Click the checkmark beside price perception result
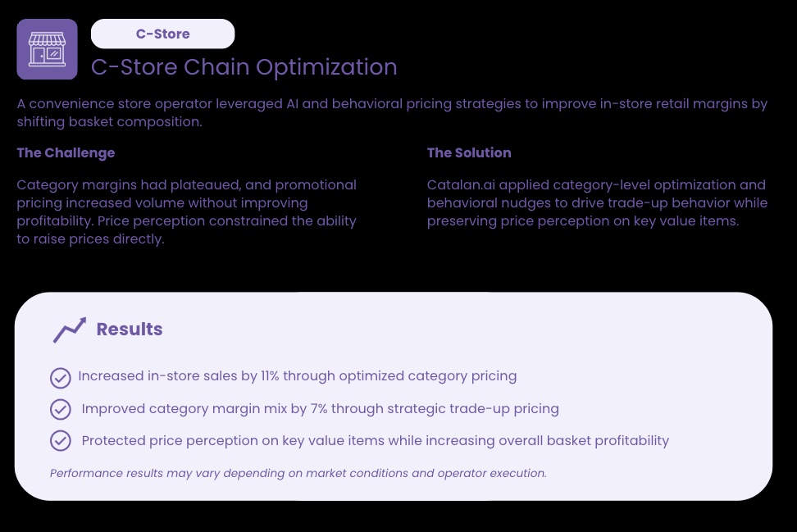Viewport: 797px width, 532px height. click(x=60, y=441)
